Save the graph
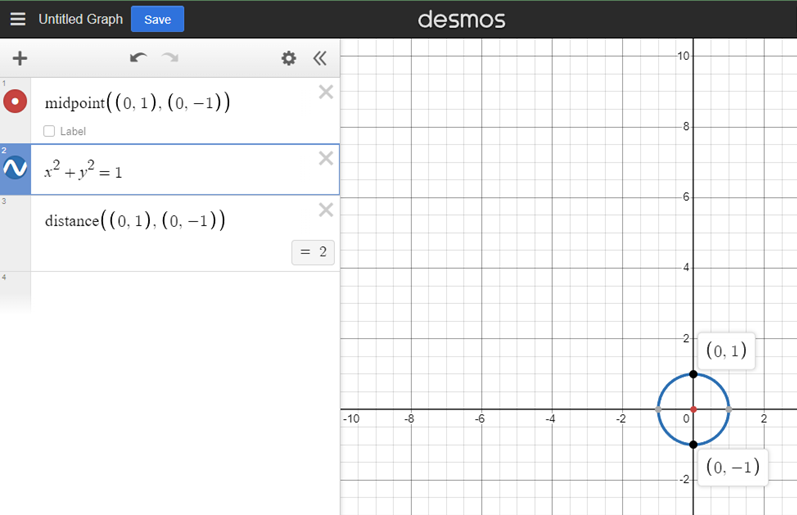This screenshot has width=797, height=515. (x=158, y=19)
